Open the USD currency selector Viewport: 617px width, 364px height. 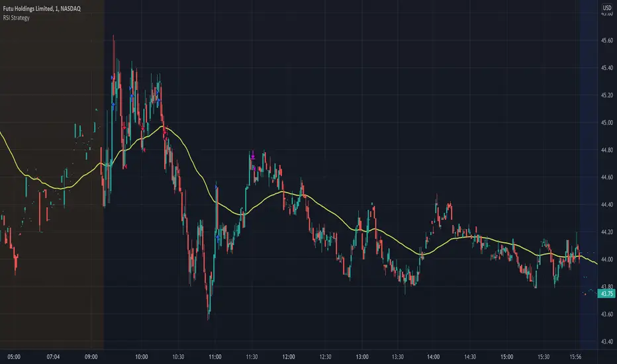click(x=607, y=7)
